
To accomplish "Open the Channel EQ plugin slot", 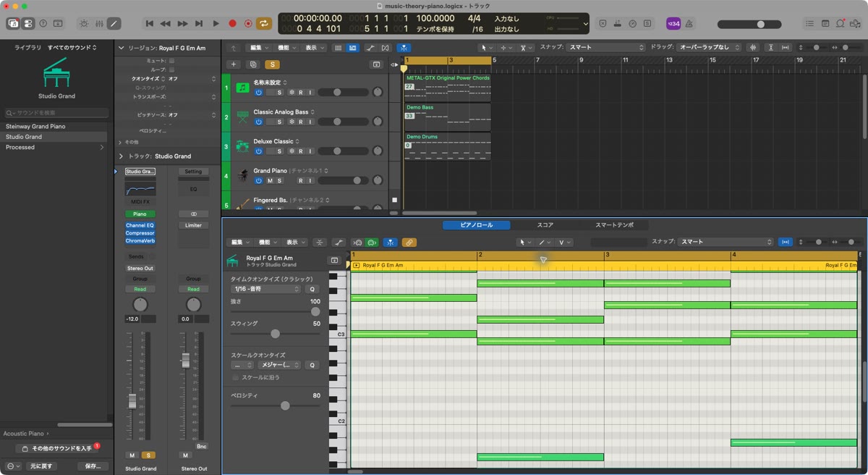I will coord(140,225).
